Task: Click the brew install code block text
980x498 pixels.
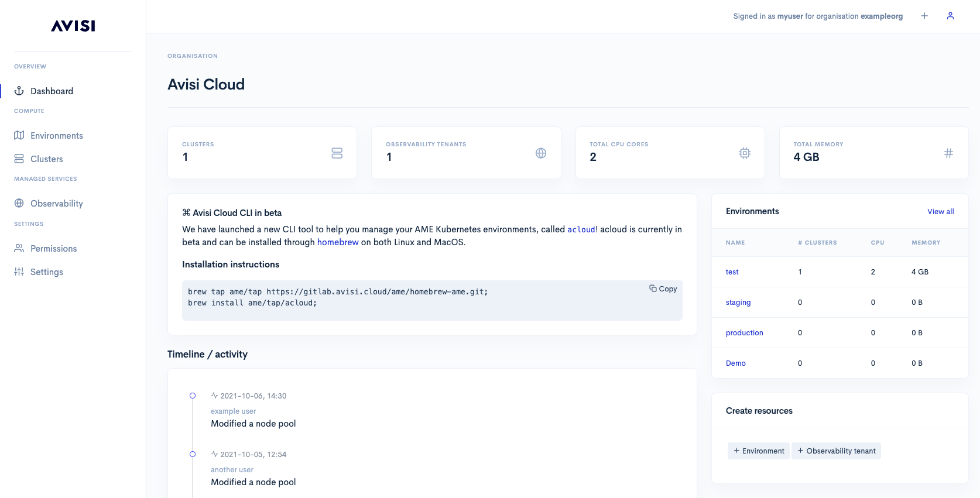Action: 338,297
